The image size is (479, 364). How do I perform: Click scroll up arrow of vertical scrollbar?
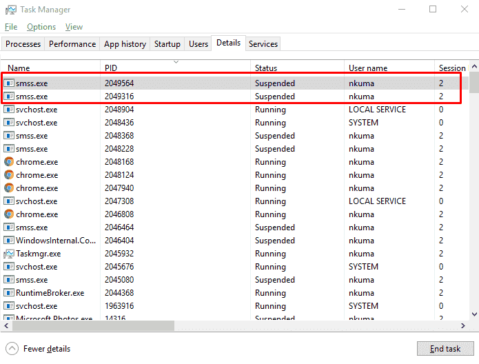(x=474, y=66)
